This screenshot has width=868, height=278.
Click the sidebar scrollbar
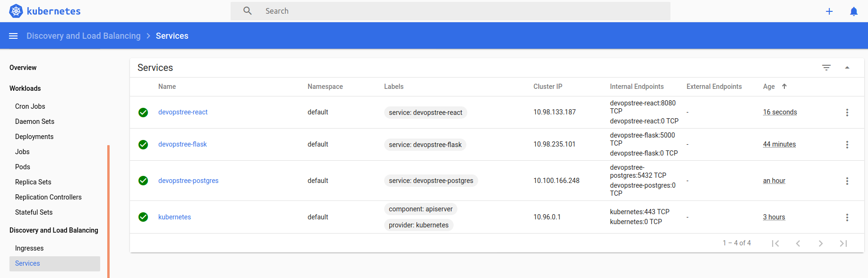pos(109,211)
